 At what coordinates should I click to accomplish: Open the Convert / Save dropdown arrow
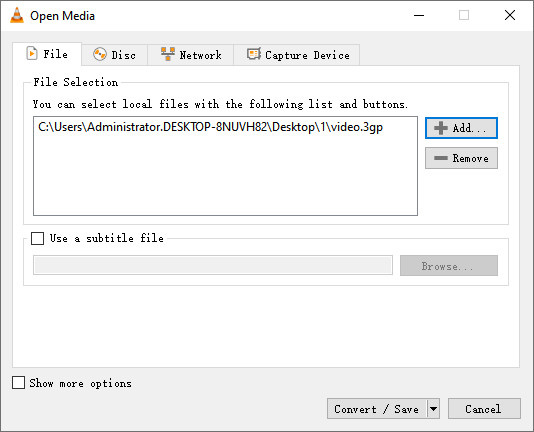pos(434,409)
